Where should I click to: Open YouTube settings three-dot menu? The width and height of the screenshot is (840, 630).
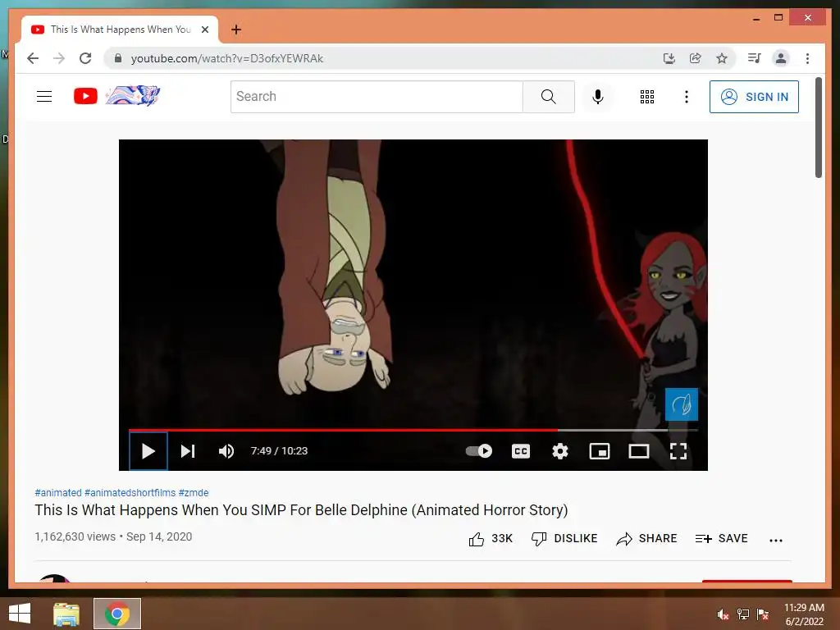point(687,97)
